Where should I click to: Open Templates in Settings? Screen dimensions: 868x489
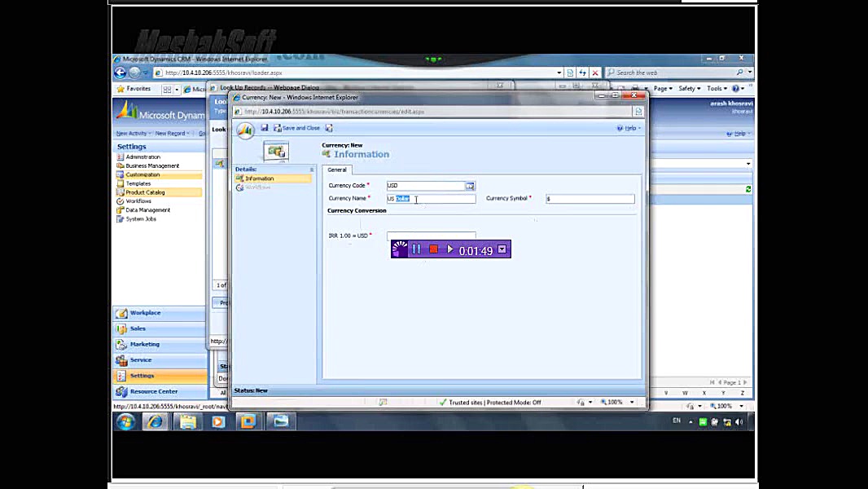pos(138,183)
